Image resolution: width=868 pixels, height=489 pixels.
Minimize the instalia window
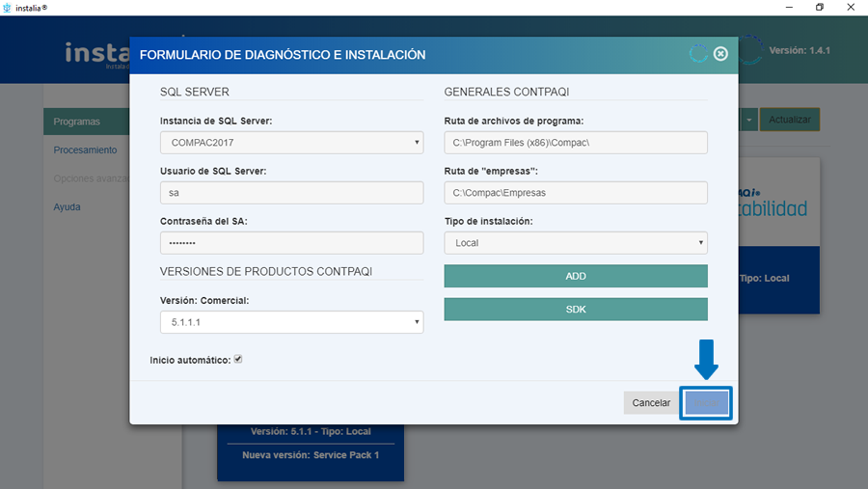789,8
